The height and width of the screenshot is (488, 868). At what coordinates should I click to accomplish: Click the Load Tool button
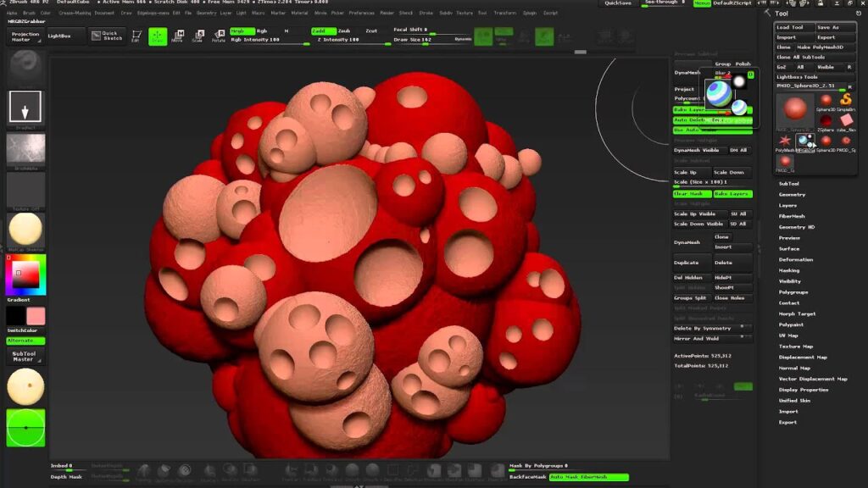point(794,27)
